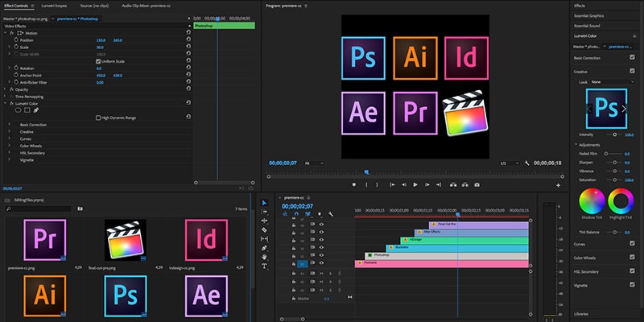Select the Ripple Edit tool
This screenshot has width=644, height=322.
coord(265,221)
